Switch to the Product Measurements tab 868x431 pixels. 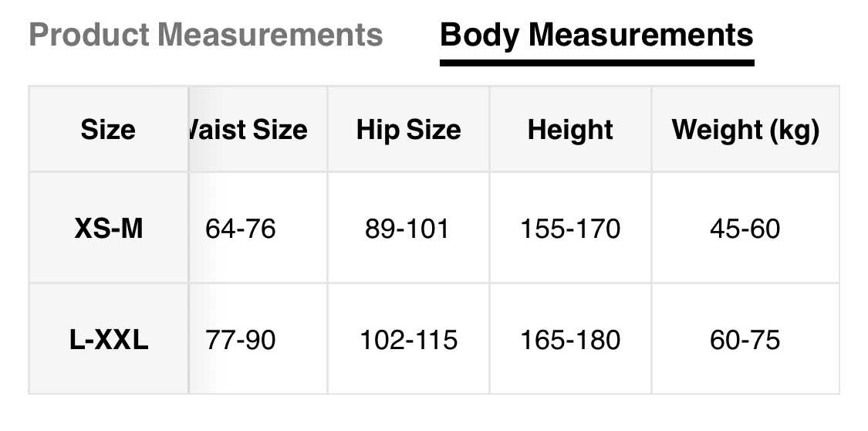[x=205, y=35]
